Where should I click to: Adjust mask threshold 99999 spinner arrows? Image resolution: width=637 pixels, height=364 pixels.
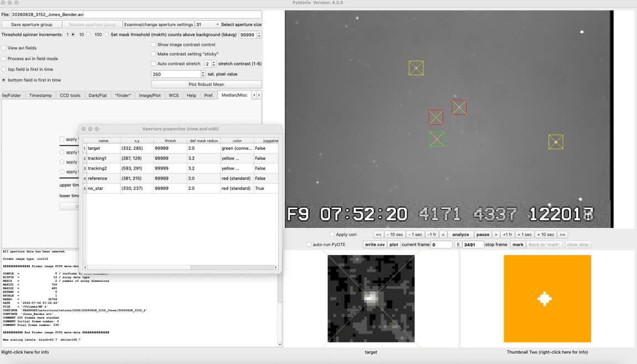259,35
